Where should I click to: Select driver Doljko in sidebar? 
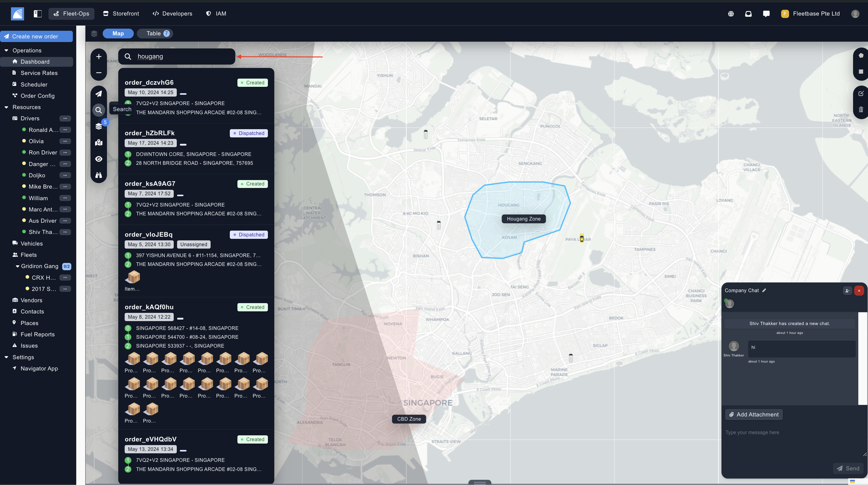(37, 175)
